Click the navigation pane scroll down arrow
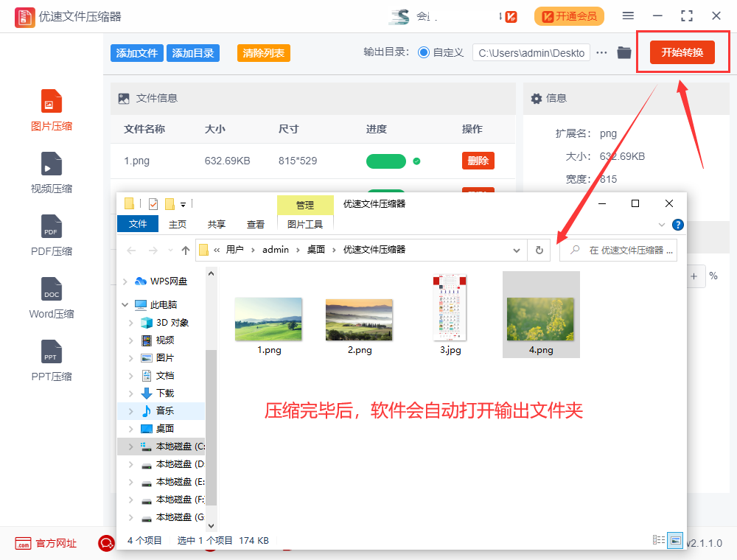The image size is (737, 560). 211,526
